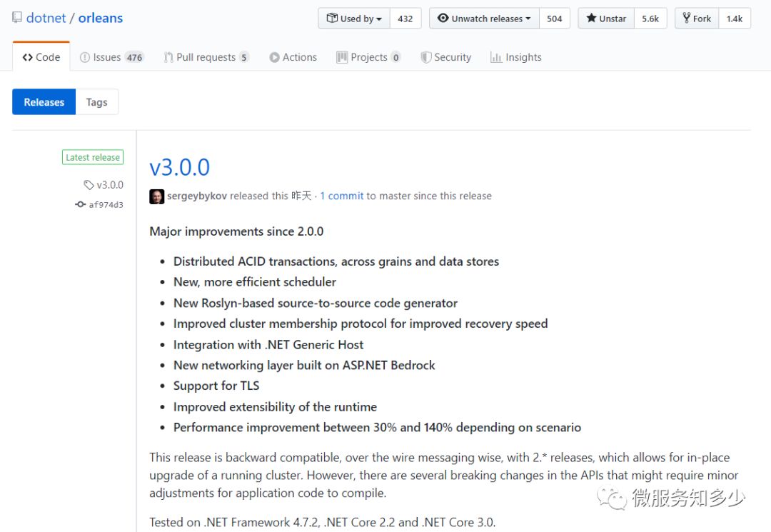
Task: Click the Projects board icon
Action: click(342, 58)
